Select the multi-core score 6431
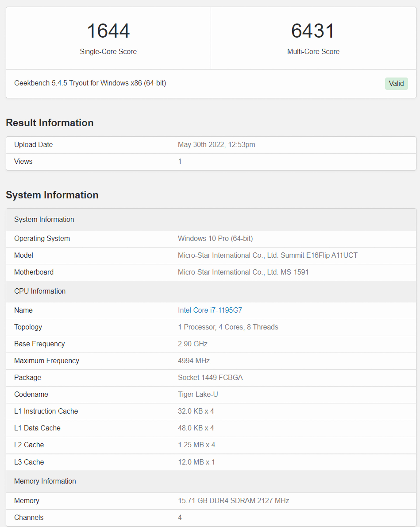The image size is (420, 527). pyautogui.click(x=313, y=31)
